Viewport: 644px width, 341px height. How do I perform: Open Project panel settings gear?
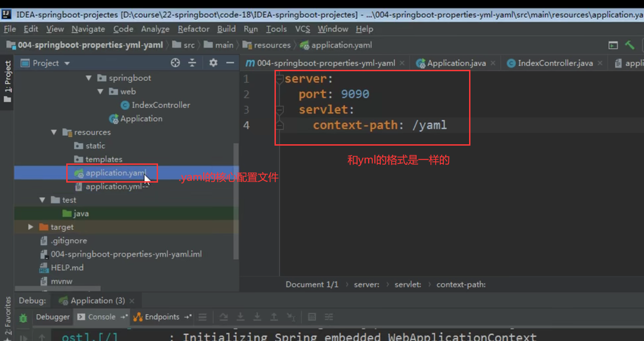pos(213,63)
